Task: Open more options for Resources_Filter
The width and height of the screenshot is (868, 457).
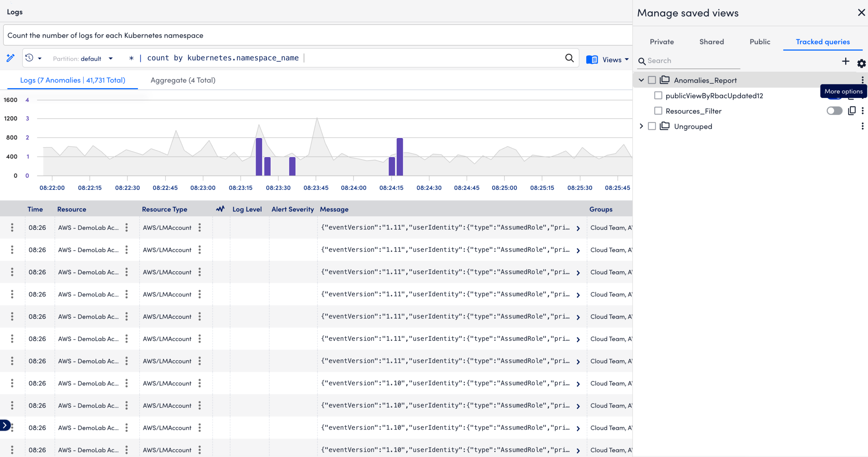Action: click(x=863, y=111)
